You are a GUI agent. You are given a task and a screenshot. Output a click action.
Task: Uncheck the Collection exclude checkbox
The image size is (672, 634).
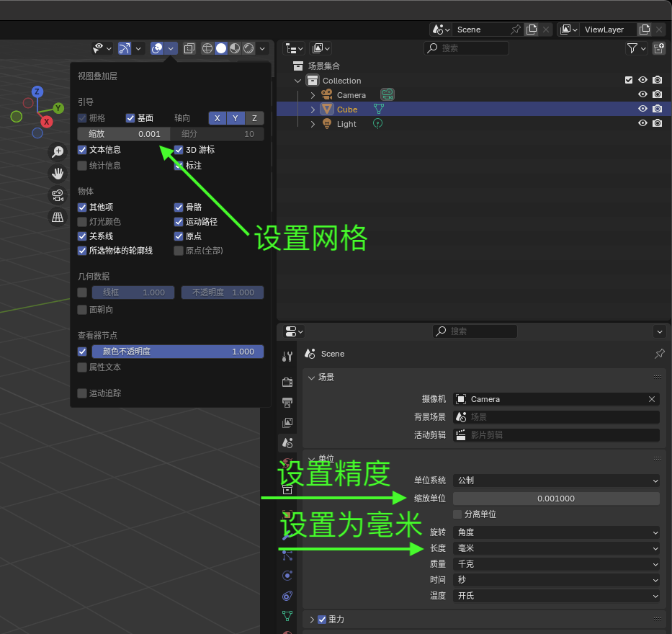629,80
